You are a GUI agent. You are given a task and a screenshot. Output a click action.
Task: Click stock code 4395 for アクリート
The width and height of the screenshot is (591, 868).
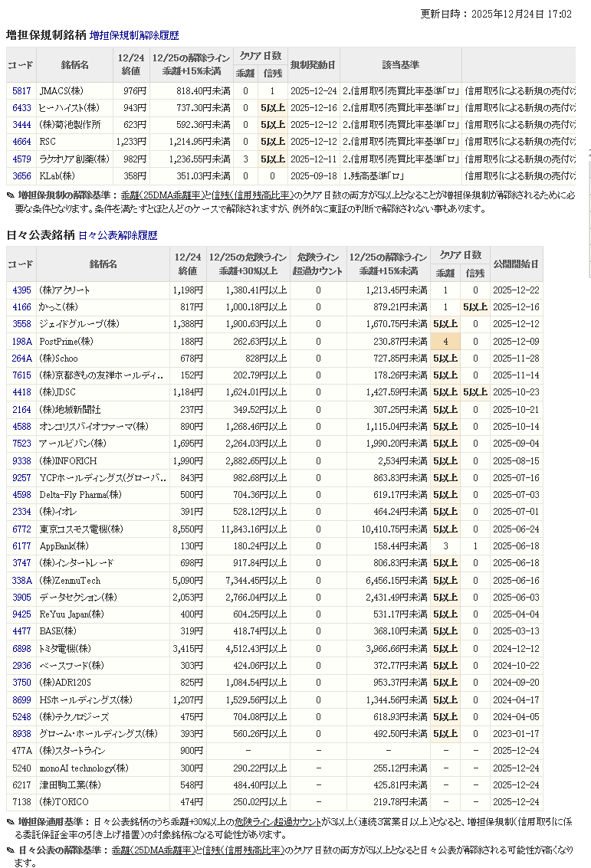[21, 290]
